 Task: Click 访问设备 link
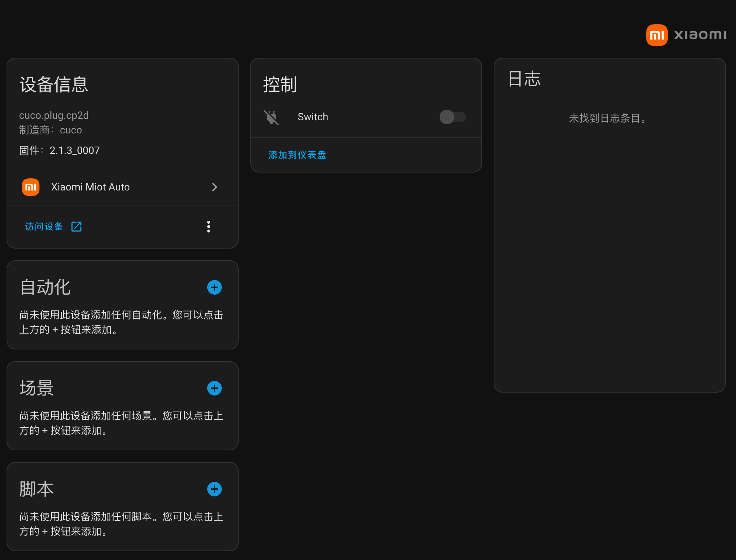coord(44,227)
